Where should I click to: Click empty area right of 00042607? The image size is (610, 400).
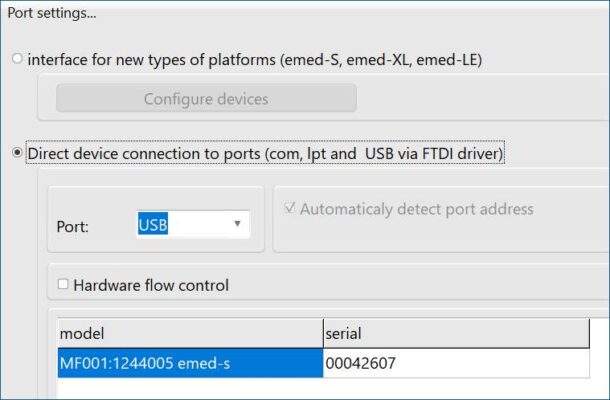pyautogui.click(x=500, y=364)
